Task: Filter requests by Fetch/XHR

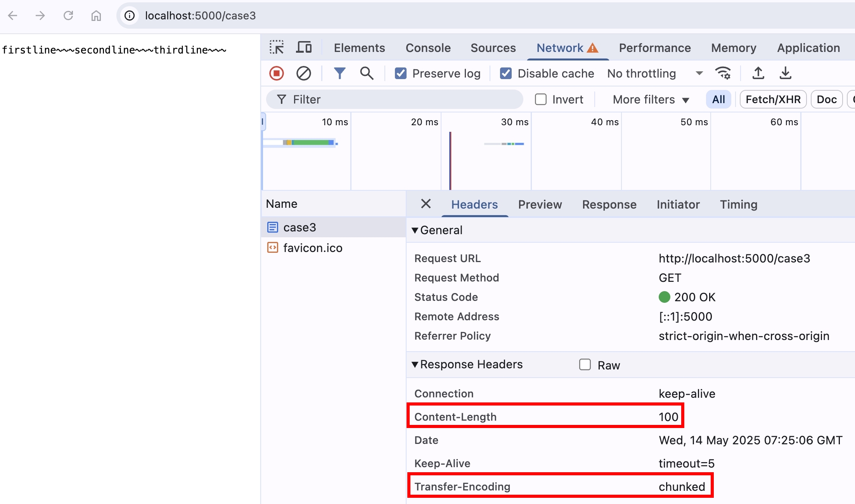Action: (x=773, y=100)
